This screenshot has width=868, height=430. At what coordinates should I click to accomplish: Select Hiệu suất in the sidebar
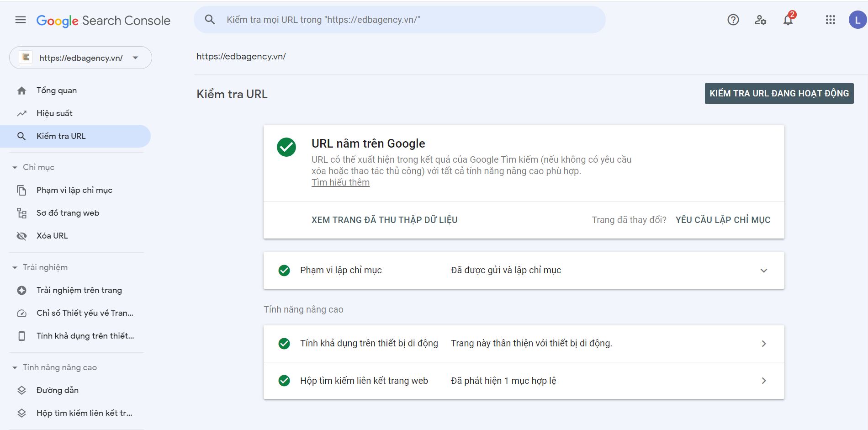tap(54, 113)
